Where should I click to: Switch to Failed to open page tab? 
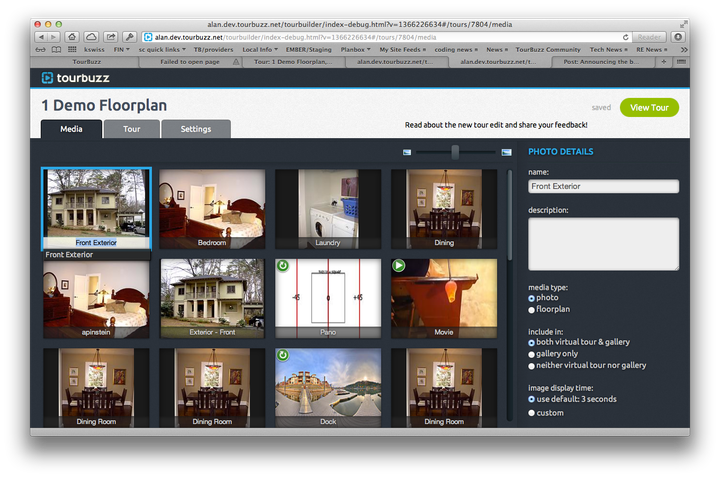(x=190, y=62)
